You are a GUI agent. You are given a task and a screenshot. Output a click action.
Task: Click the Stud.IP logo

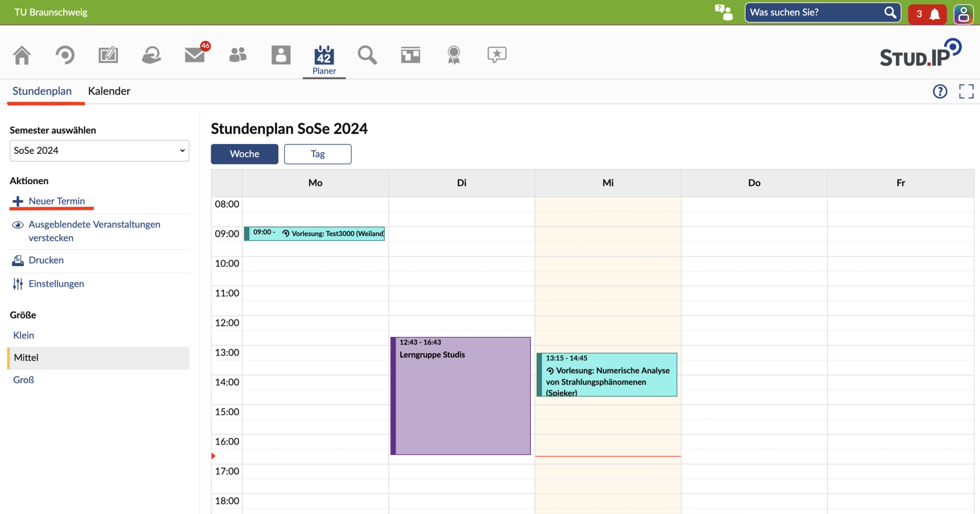pos(921,53)
